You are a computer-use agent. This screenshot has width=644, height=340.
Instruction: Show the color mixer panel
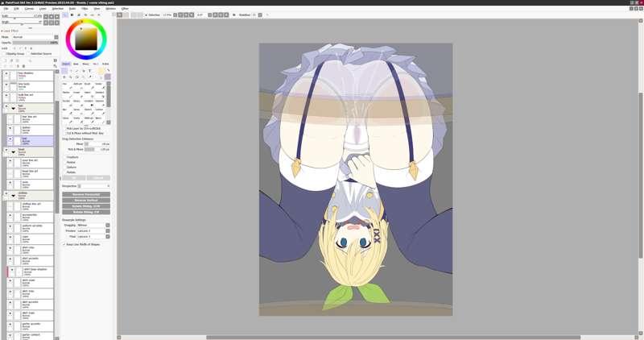click(85, 15)
